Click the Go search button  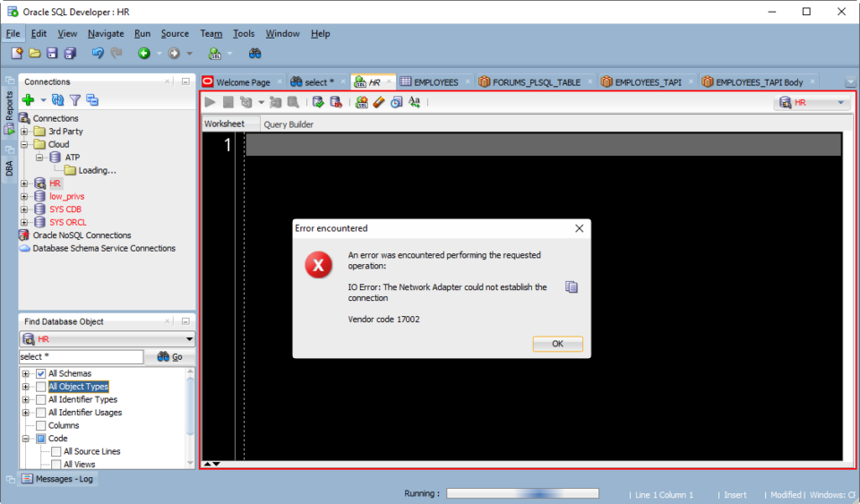point(170,357)
